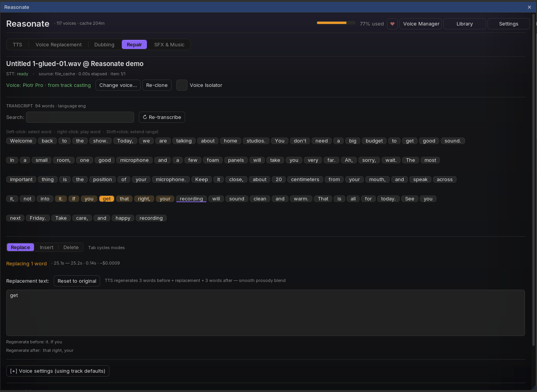Image resolution: width=537 pixels, height=392 pixels.
Task: Select the word "warm."
Action: 301,199
